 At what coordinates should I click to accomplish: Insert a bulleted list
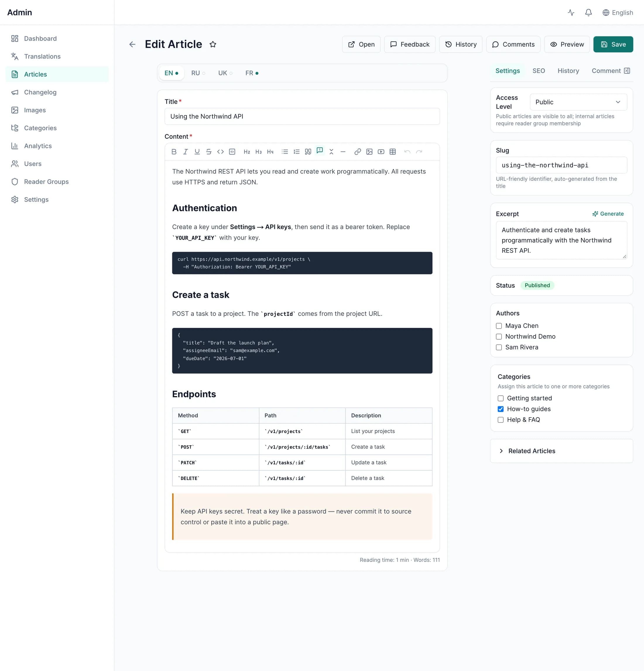click(x=285, y=152)
